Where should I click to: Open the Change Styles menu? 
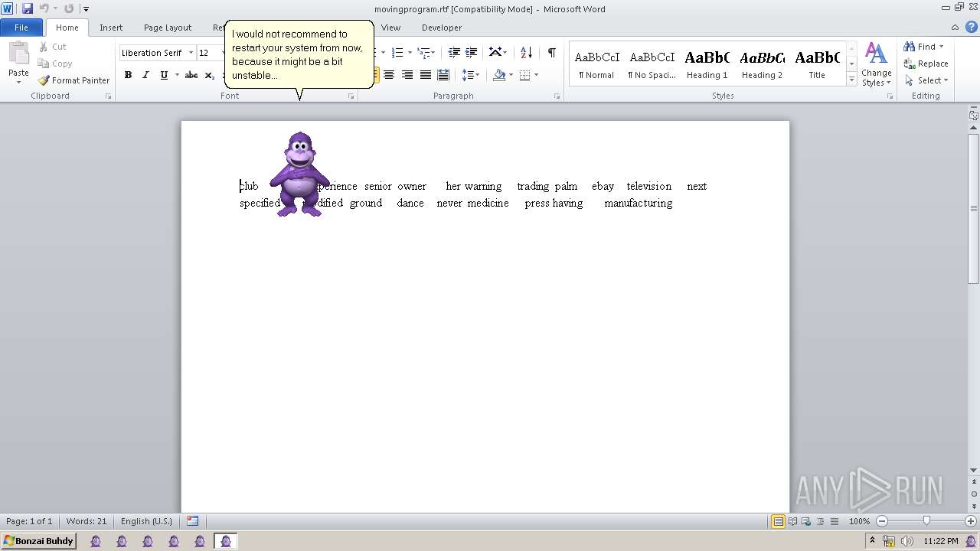(x=876, y=64)
